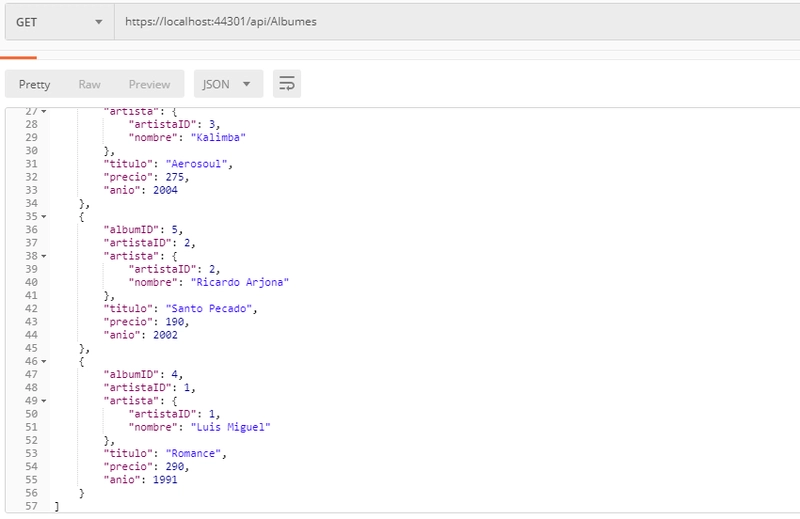This screenshot has height=519, width=800.
Task: Click the "Romance" title value
Action: (x=193, y=454)
